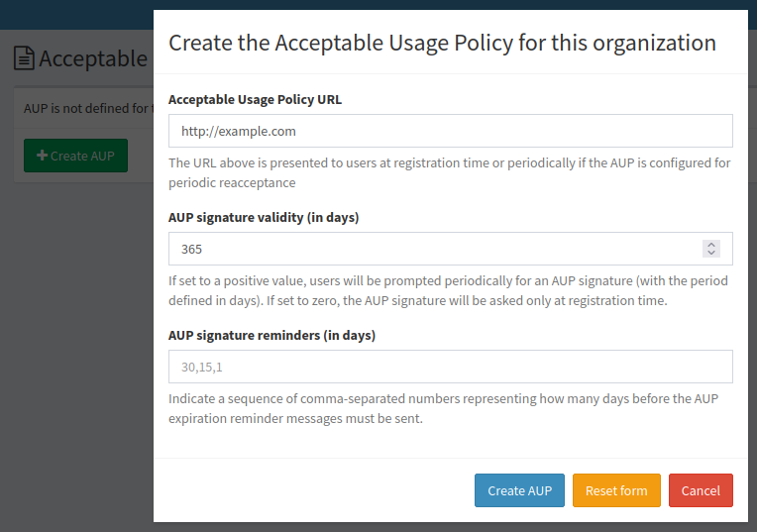Image resolution: width=757 pixels, height=532 pixels.
Task: Click the "AUP signature reminders (in days)" label
Action: [x=271, y=335]
